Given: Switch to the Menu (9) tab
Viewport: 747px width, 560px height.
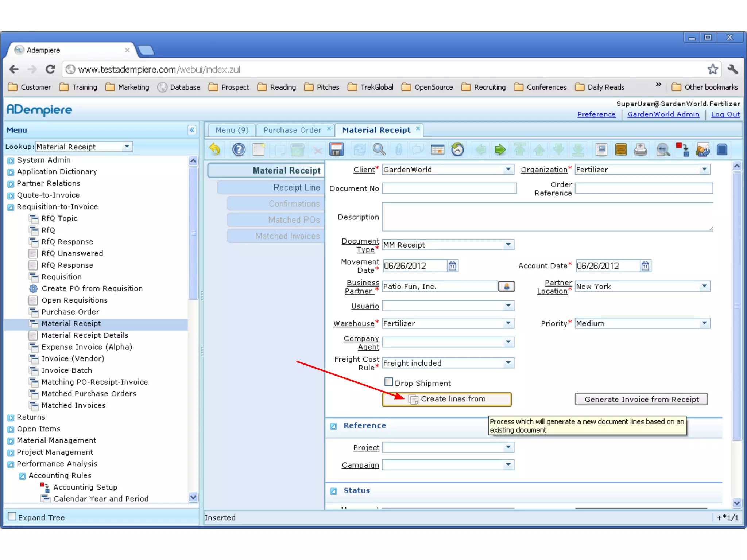Looking at the screenshot, I should pyautogui.click(x=232, y=130).
